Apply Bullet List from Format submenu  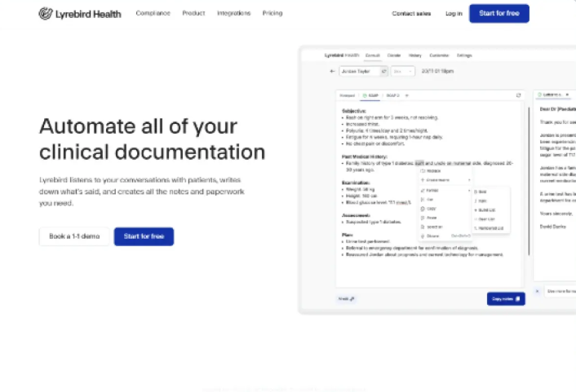point(490,210)
